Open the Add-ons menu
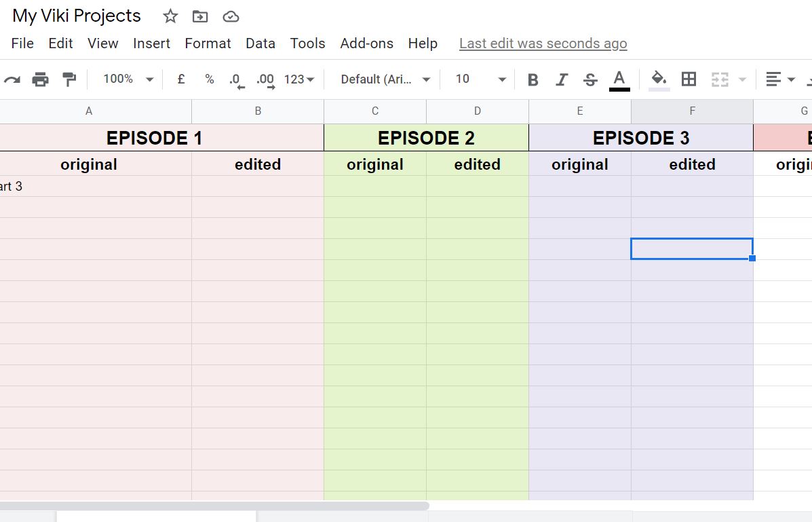Viewport: 812px width, 522px height. coord(366,43)
